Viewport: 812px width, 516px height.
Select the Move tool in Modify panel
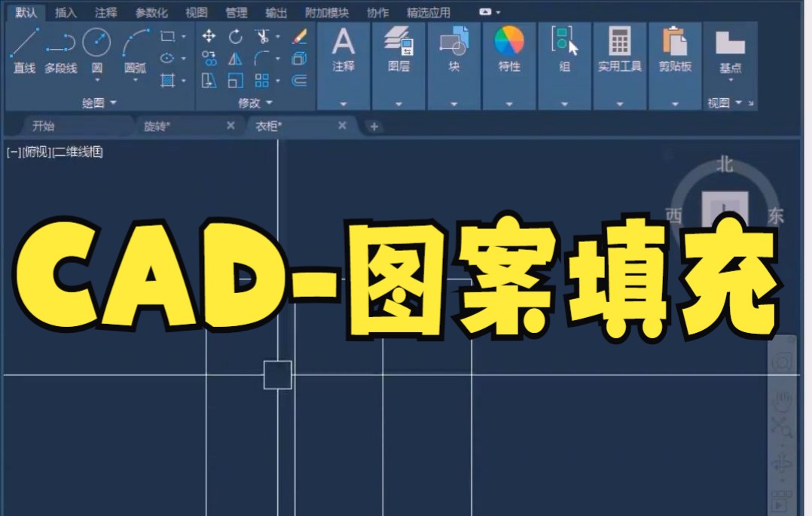tap(209, 36)
